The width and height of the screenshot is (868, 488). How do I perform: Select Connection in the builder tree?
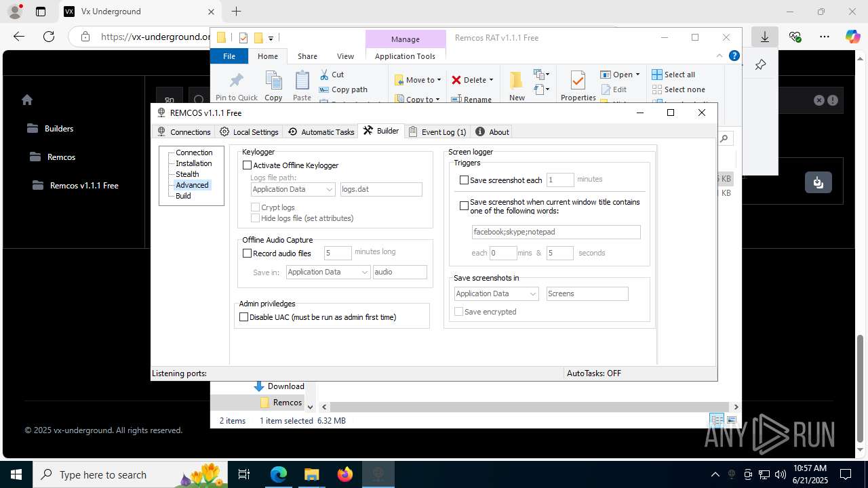click(194, 152)
